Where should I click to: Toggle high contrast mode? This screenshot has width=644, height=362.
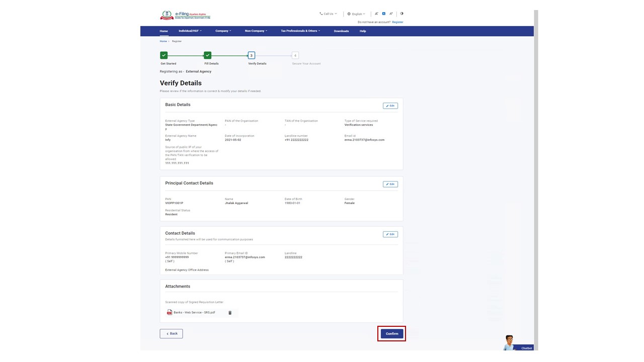coord(401,14)
